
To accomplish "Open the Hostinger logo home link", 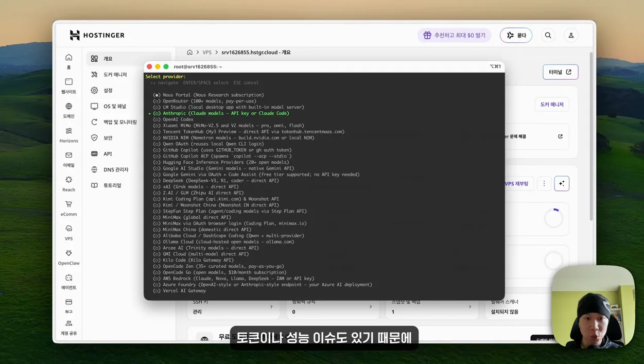I will (x=97, y=35).
